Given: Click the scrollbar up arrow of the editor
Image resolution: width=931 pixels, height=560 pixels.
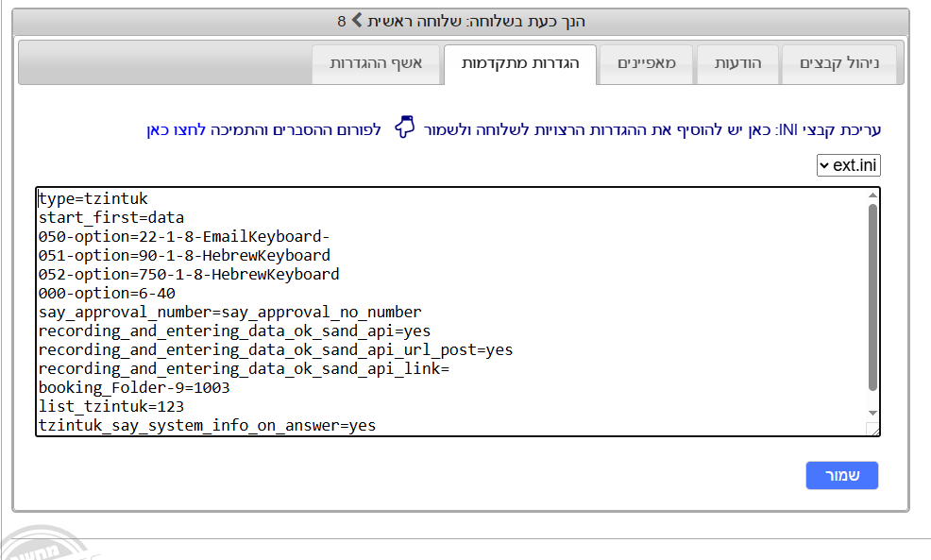Looking at the screenshot, I should click(x=872, y=195).
